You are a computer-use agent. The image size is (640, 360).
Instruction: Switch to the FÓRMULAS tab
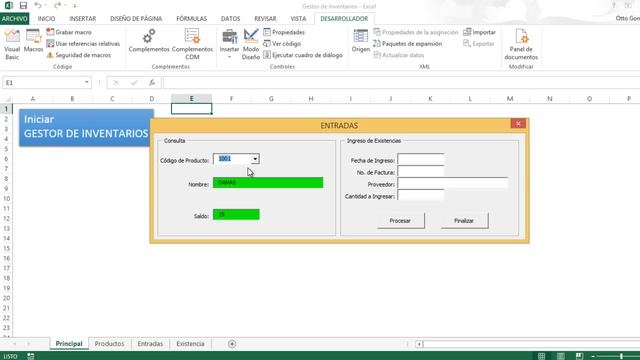pyautogui.click(x=191, y=19)
